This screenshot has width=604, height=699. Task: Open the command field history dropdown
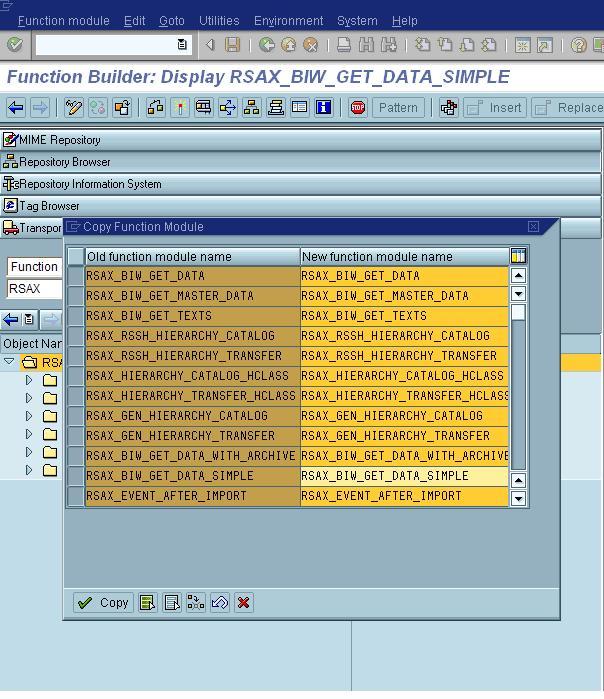pyautogui.click(x=182, y=45)
